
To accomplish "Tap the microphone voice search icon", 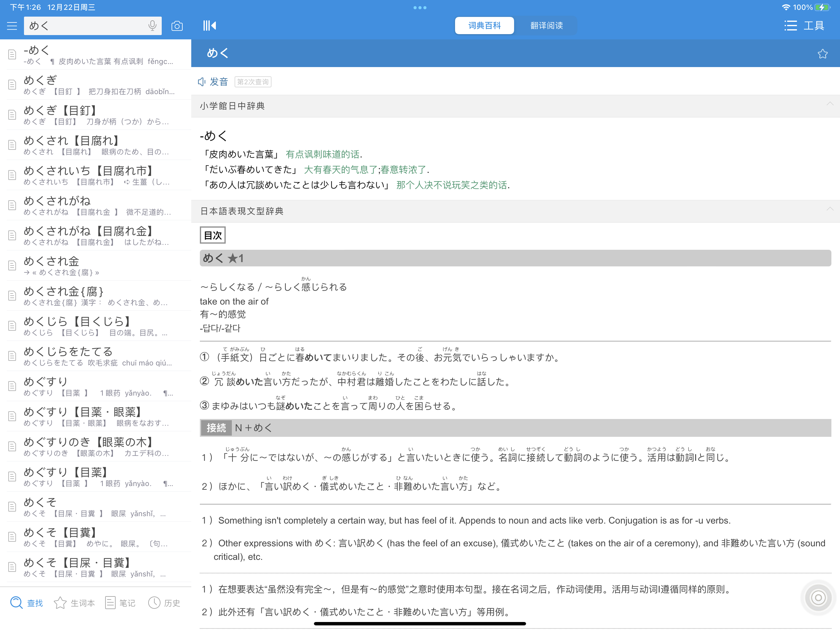I will click(152, 26).
